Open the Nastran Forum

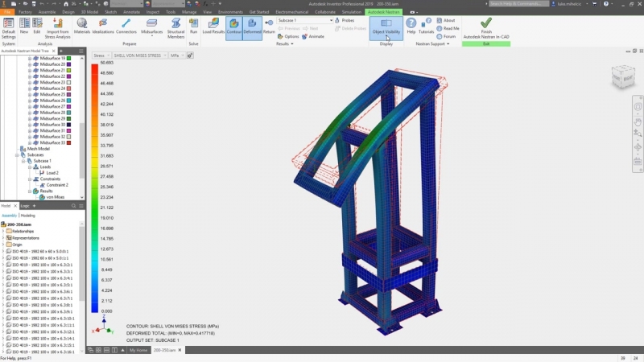(446, 36)
